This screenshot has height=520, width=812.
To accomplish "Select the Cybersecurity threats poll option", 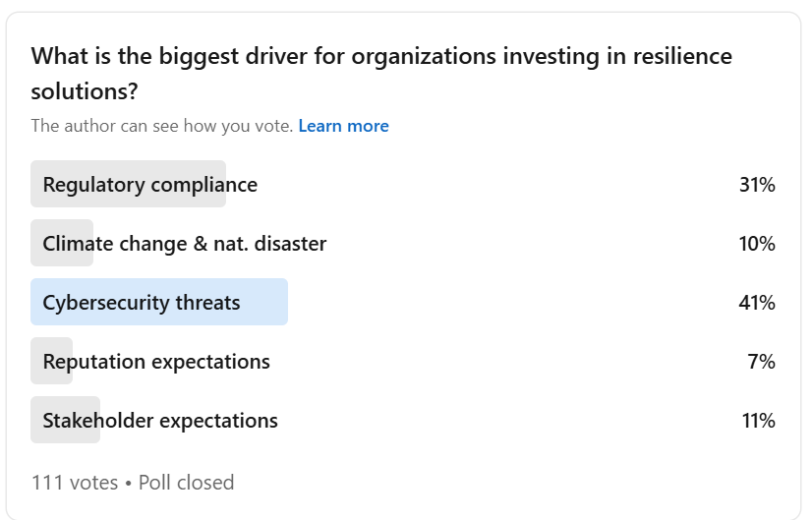I will 142,303.
